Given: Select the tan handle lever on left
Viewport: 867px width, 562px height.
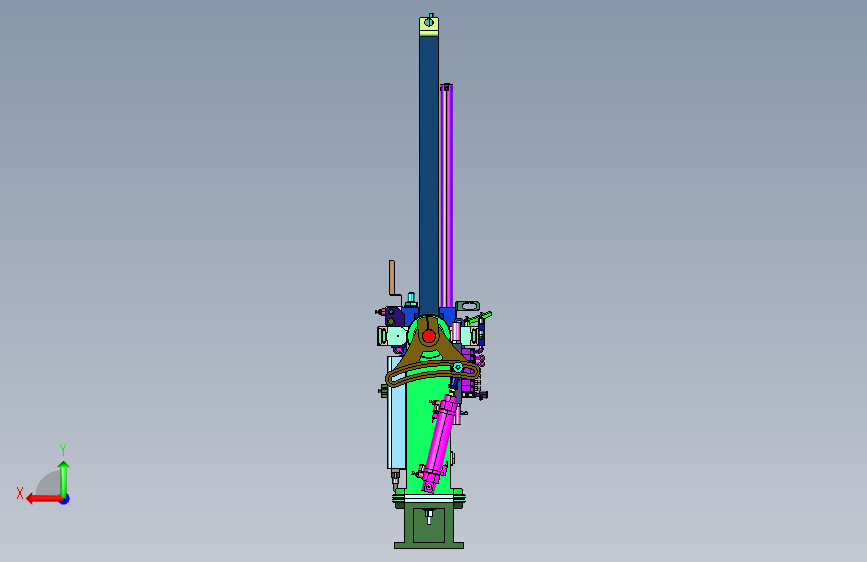Looking at the screenshot, I should tap(392, 278).
